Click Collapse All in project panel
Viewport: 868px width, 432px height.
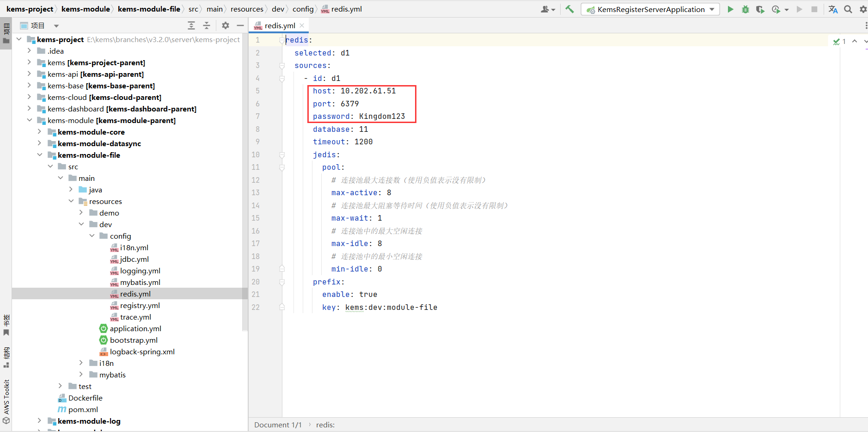pyautogui.click(x=207, y=25)
